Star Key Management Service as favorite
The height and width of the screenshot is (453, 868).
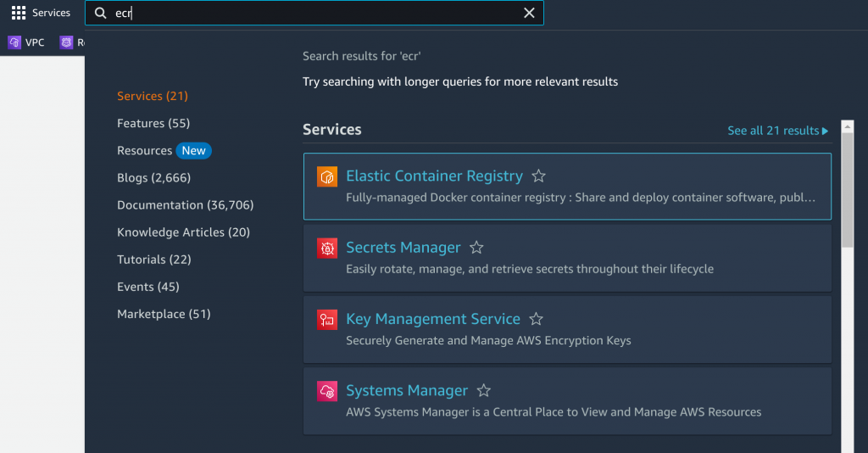tap(536, 320)
